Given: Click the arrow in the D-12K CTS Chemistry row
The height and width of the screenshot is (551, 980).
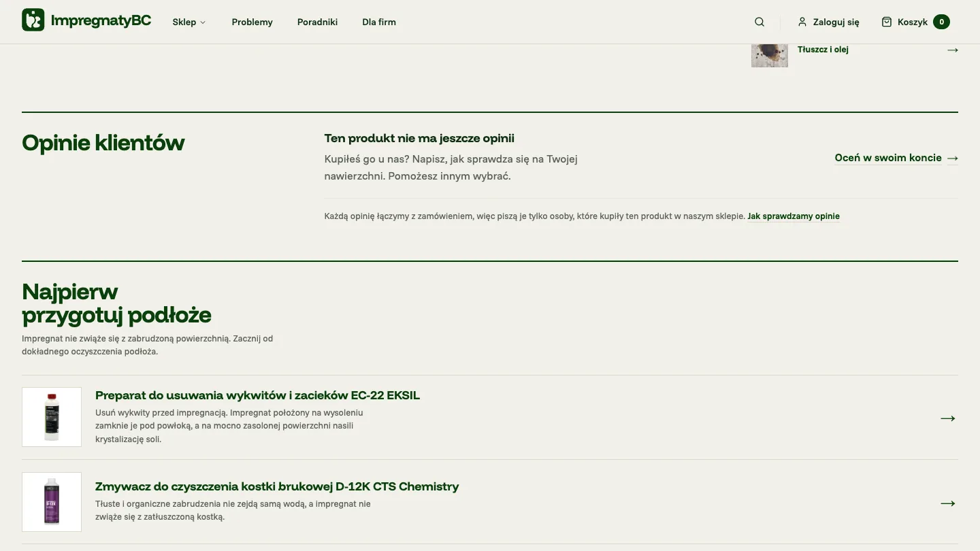Looking at the screenshot, I should pyautogui.click(x=948, y=503).
